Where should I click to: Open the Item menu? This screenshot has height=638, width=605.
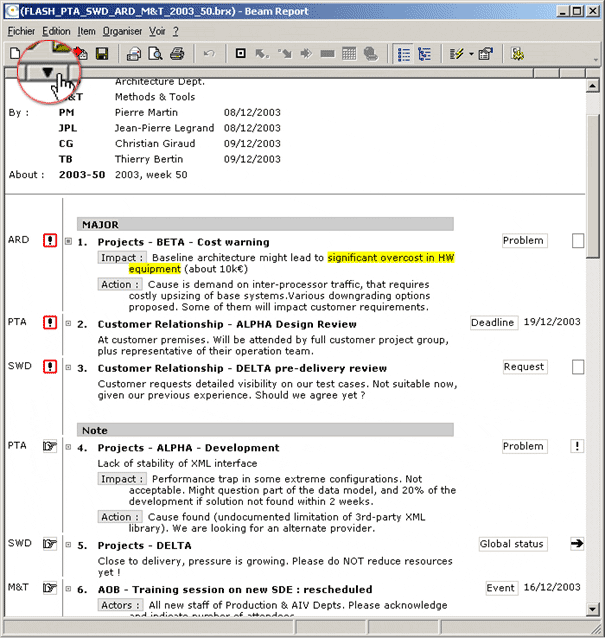pos(87,31)
